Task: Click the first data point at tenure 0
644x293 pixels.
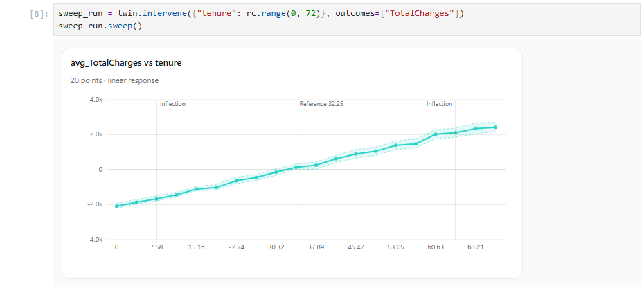Action: pyautogui.click(x=116, y=206)
